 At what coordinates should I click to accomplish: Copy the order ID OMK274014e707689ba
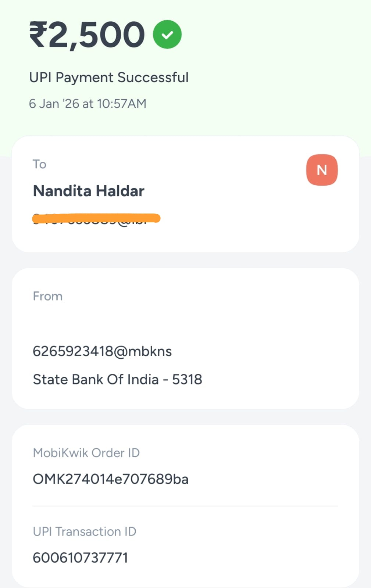111,479
